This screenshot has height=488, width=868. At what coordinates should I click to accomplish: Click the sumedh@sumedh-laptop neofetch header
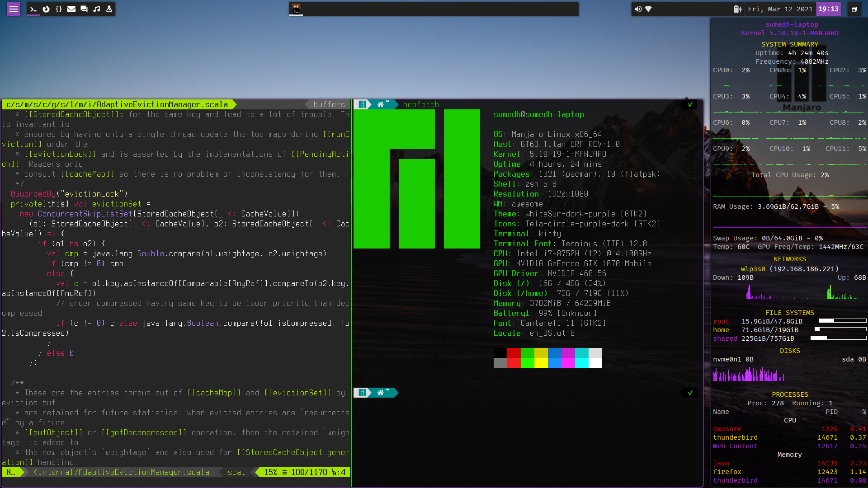(x=539, y=115)
